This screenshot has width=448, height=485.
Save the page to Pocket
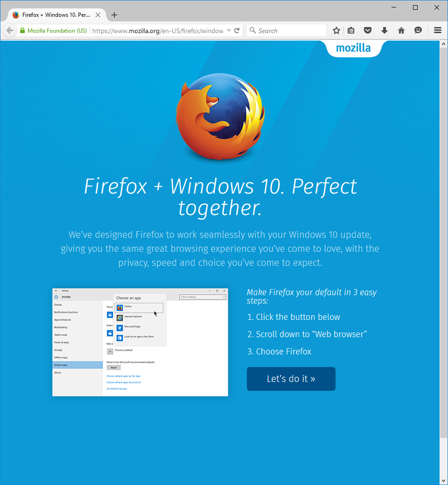[368, 30]
